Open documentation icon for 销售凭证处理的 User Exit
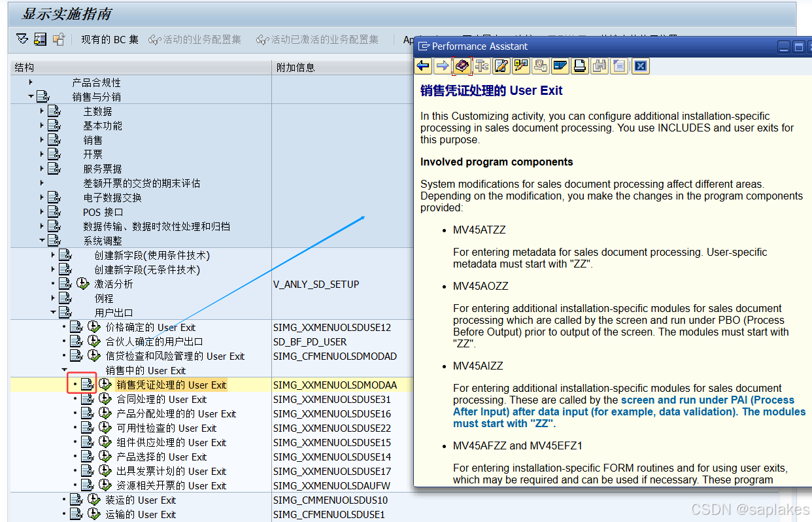This screenshot has height=522, width=812. click(x=87, y=385)
